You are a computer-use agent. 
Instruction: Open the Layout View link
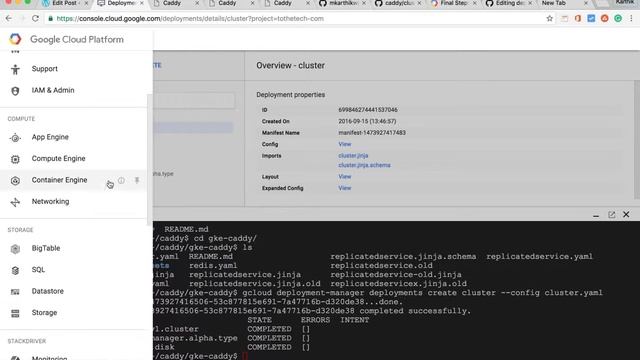(x=344, y=177)
